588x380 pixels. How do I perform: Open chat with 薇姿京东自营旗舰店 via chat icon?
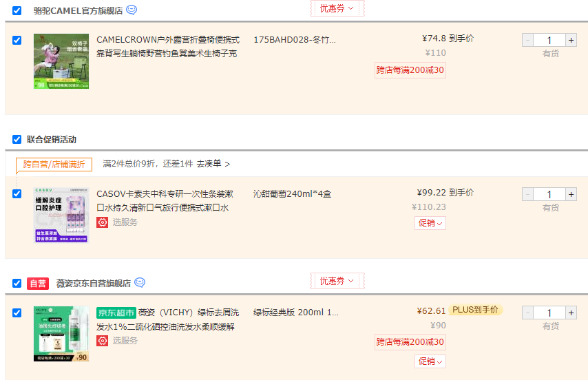140,282
